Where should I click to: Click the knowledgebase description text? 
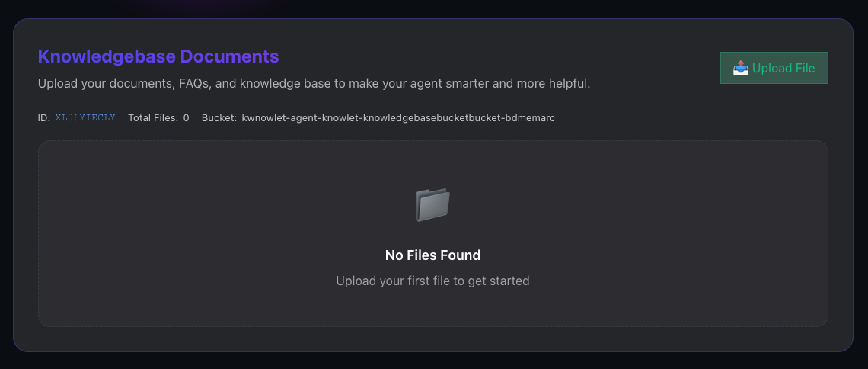click(x=314, y=83)
